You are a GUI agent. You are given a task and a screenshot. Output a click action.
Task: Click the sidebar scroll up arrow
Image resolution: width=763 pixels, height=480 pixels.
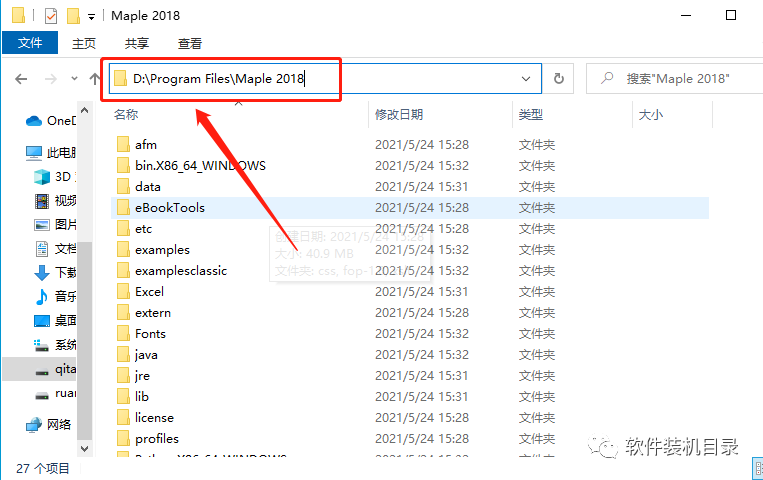click(85, 111)
